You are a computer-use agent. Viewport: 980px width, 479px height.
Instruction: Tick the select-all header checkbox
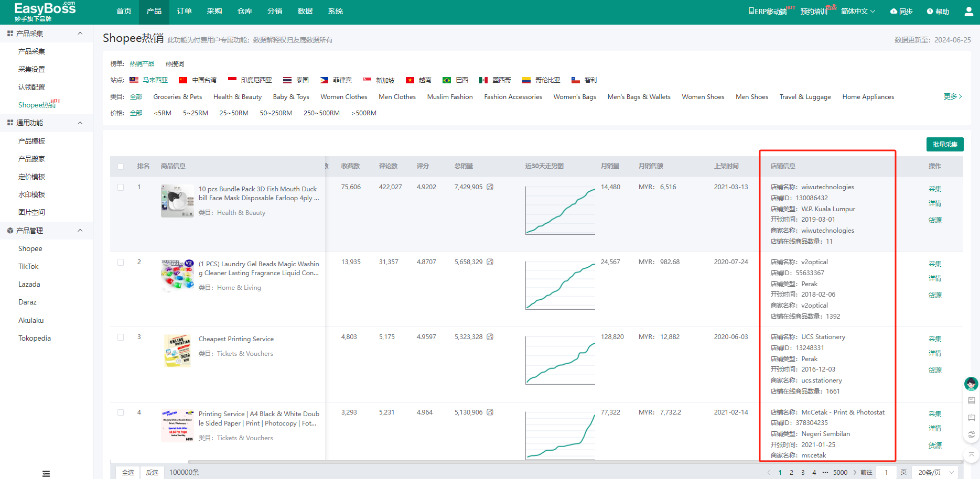click(x=121, y=167)
